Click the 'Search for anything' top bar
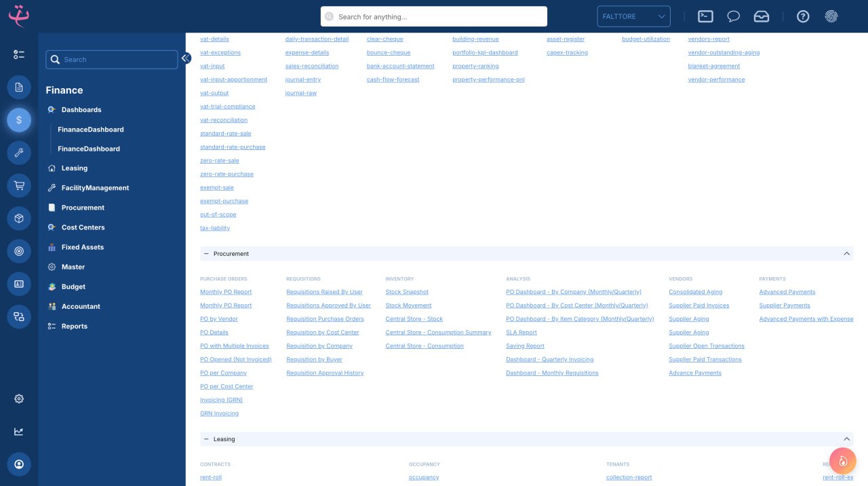 coord(434,16)
